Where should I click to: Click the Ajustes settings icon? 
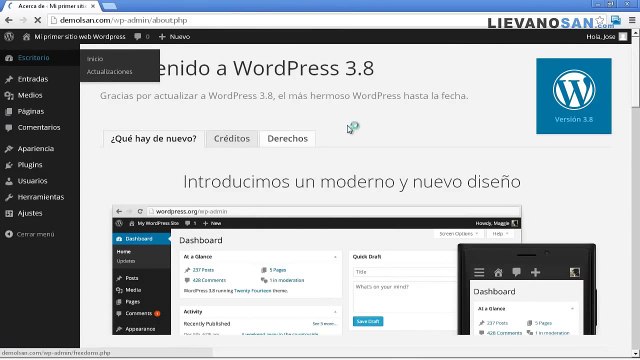[9, 213]
